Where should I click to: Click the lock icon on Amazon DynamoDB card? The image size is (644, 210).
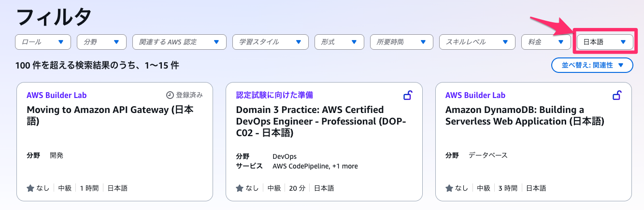click(x=617, y=95)
